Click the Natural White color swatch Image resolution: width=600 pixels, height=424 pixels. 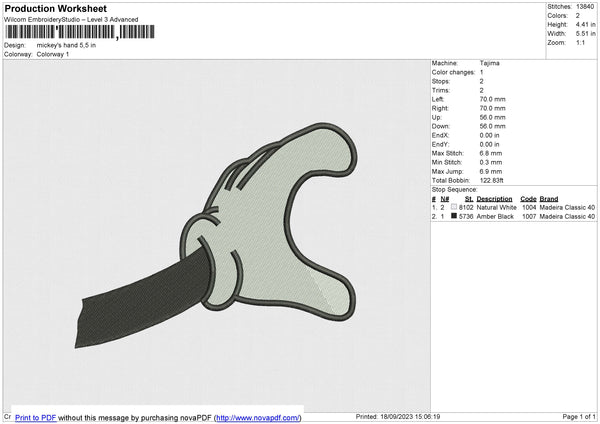point(454,207)
